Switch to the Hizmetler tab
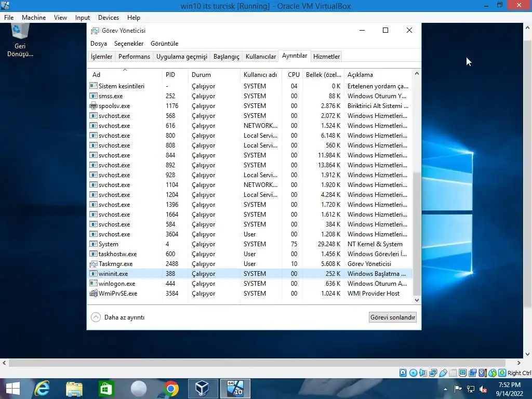The height and width of the screenshot is (399, 532). [x=326, y=56]
